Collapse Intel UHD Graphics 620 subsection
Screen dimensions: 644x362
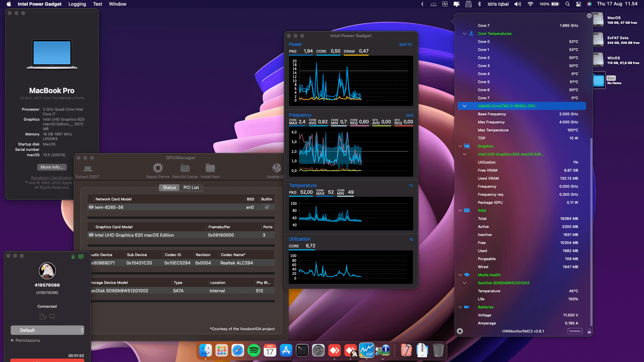465,154
